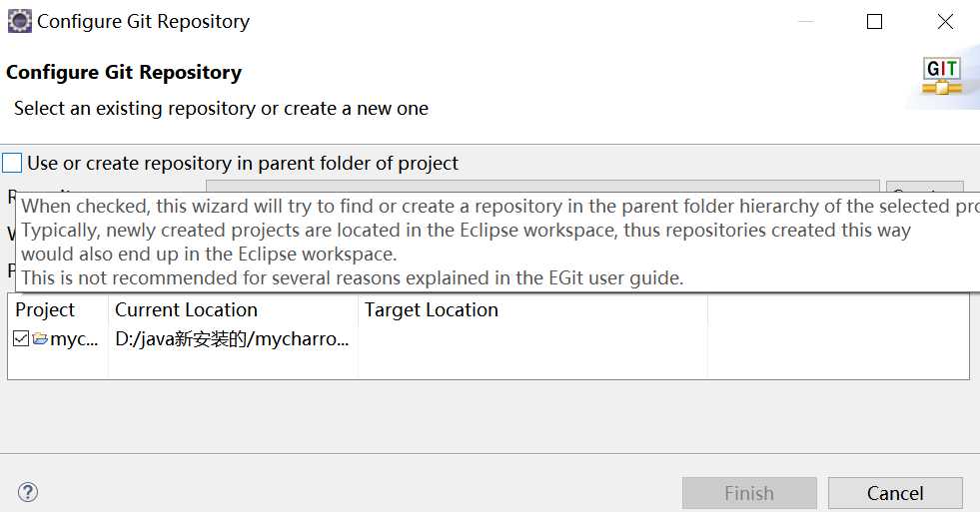Click the Eclipse icon in the title bar
The width and height of the screenshot is (980, 512).
[x=19, y=21]
